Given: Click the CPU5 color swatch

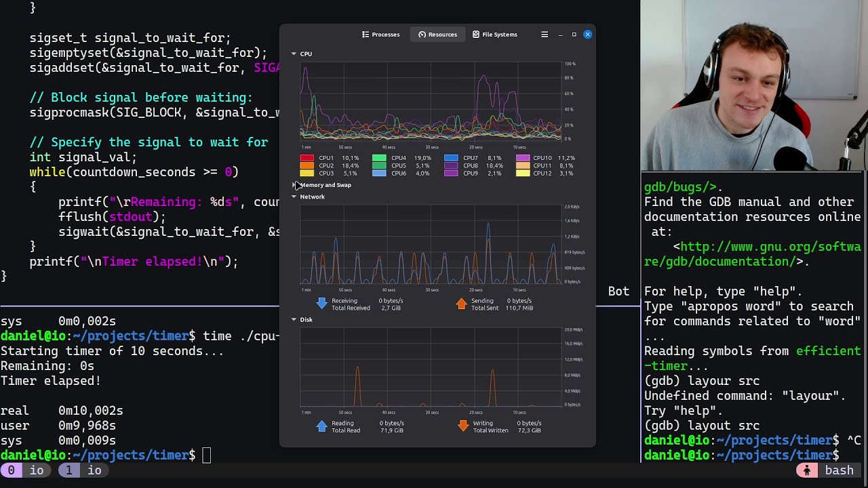Looking at the screenshot, I should point(379,165).
